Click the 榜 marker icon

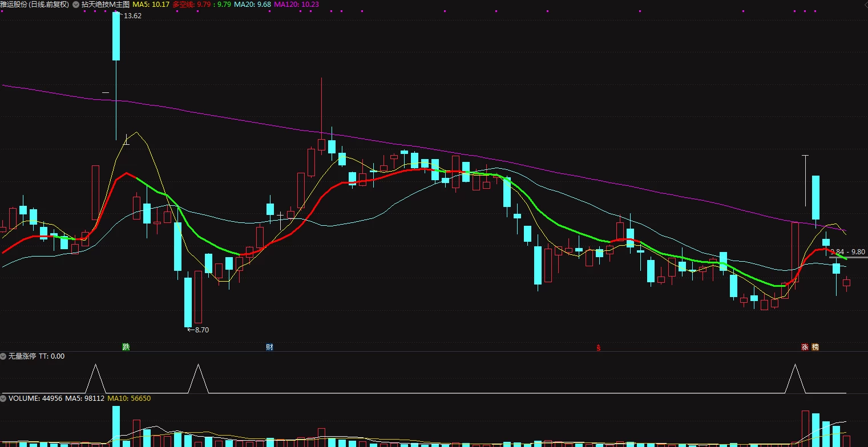(x=815, y=347)
